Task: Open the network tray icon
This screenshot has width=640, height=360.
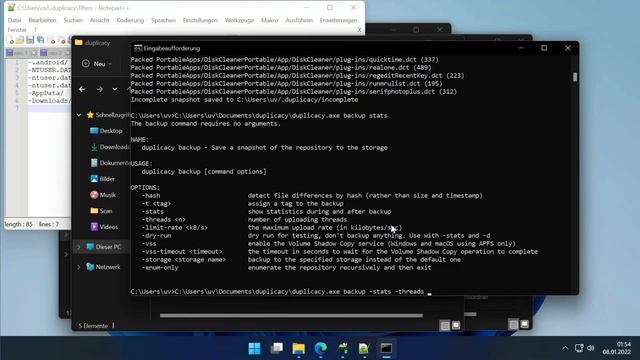Action: point(579,348)
